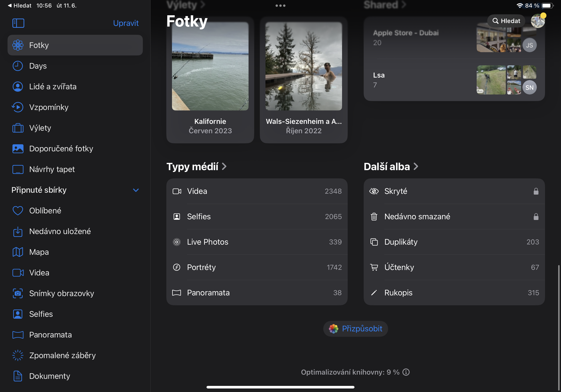Viewport: 561px width, 392px height.
Task: Open Rukopis via the pencil icon
Action: [x=374, y=293]
